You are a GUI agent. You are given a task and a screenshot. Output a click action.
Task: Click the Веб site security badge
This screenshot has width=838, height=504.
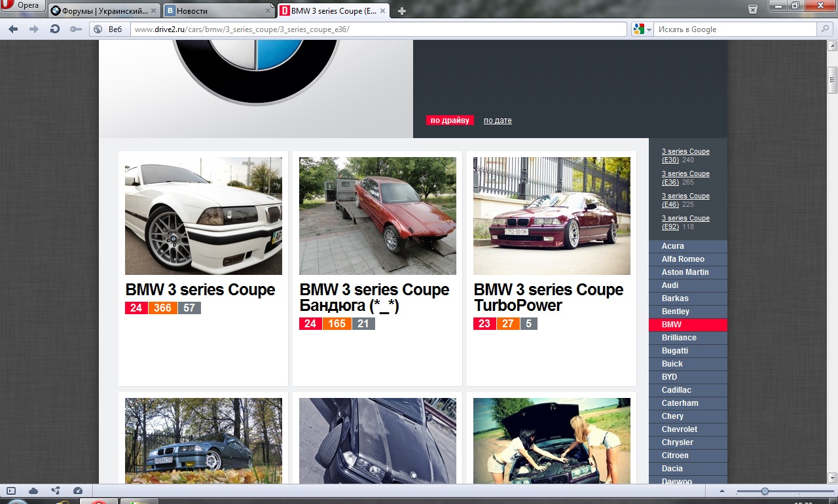109,29
